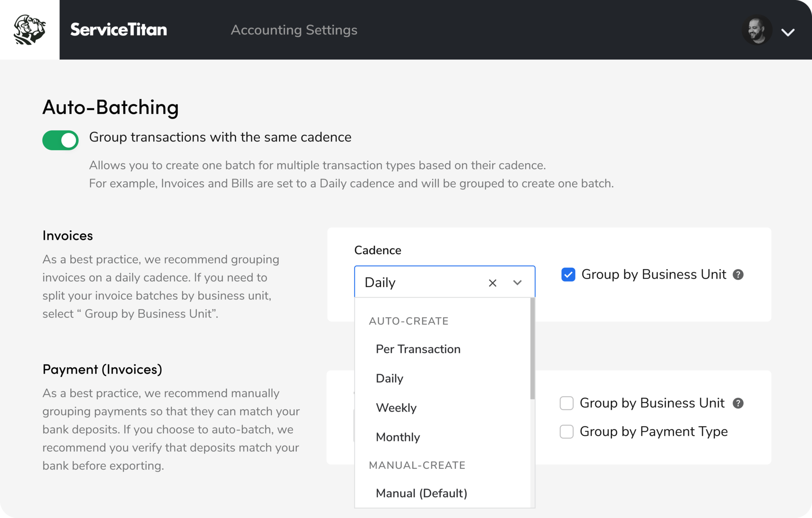
Task: Click the AUTO-CREATE group label
Action: coord(409,321)
